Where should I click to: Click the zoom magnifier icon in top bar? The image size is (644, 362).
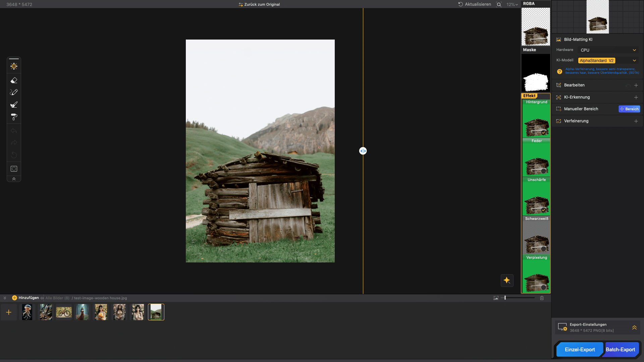(x=499, y=4)
